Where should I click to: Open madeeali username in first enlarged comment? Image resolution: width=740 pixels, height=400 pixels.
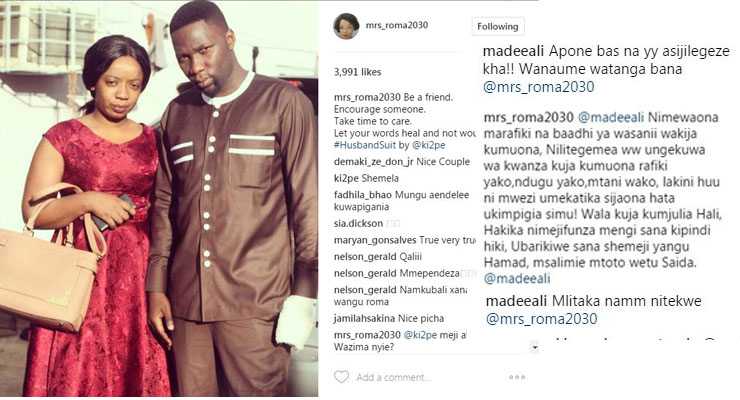point(514,50)
